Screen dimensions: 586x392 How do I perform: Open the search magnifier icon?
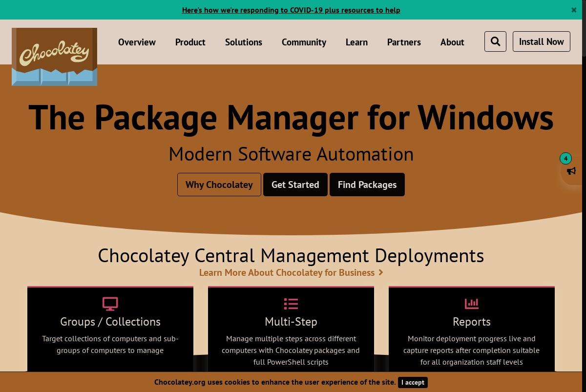495,41
